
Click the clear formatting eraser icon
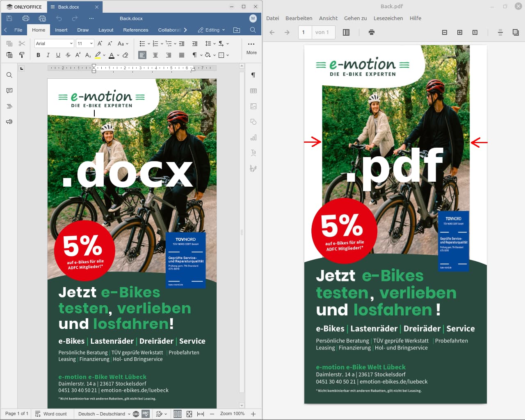126,55
